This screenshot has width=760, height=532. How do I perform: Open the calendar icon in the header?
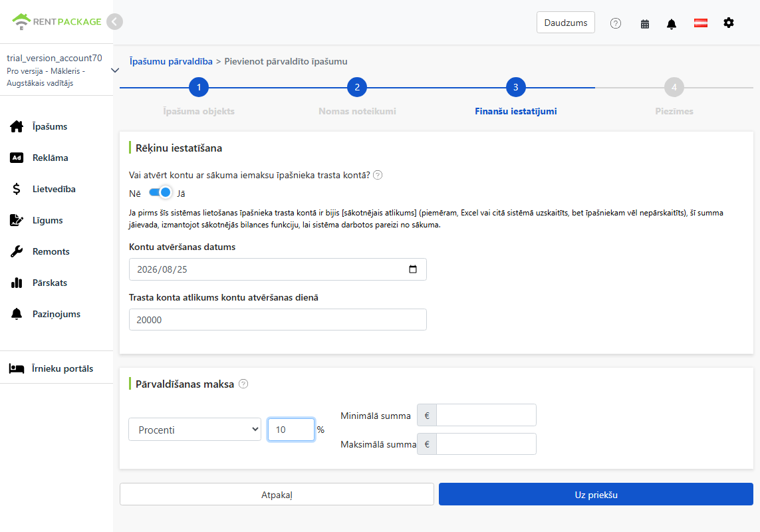pyautogui.click(x=645, y=24)
